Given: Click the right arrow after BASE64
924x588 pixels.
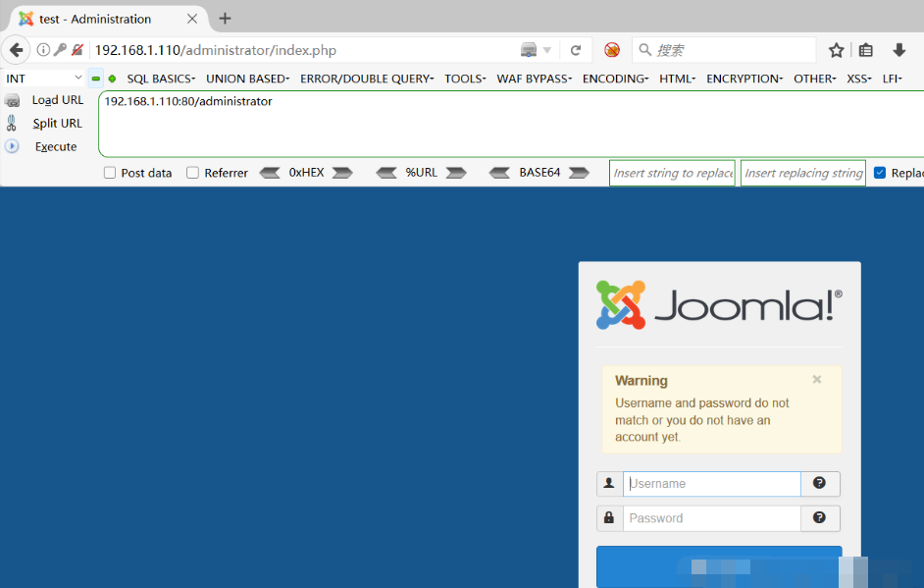Looking at the screenshot, I should coord(579,173).
